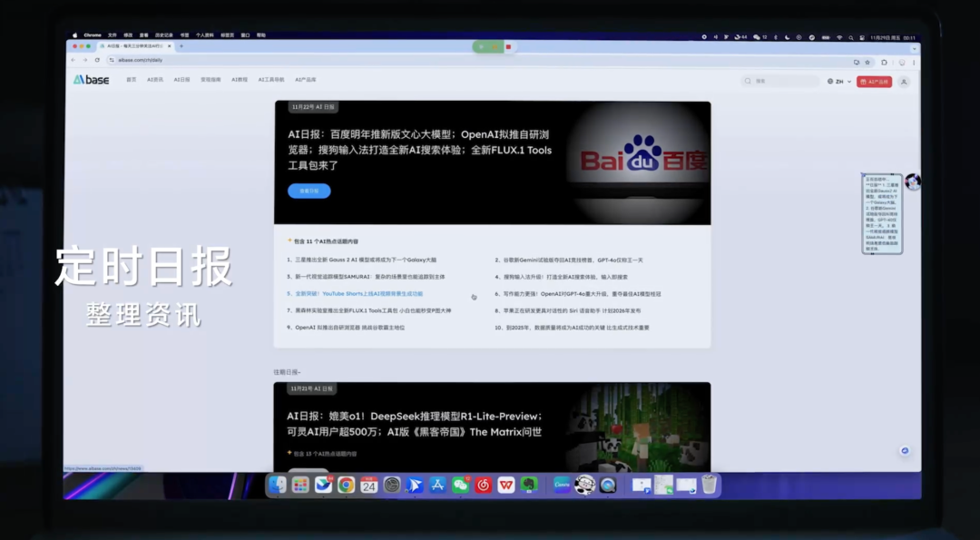
Task: Click the floating assistant avatar at right edge
Action: (x=913, y=182)
